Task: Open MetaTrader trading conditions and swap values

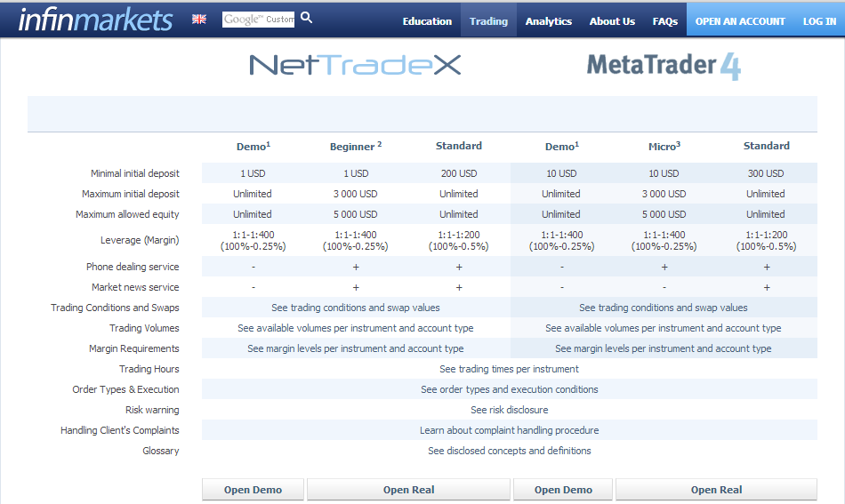Action: pyautogui.click(x=664, y=308)
